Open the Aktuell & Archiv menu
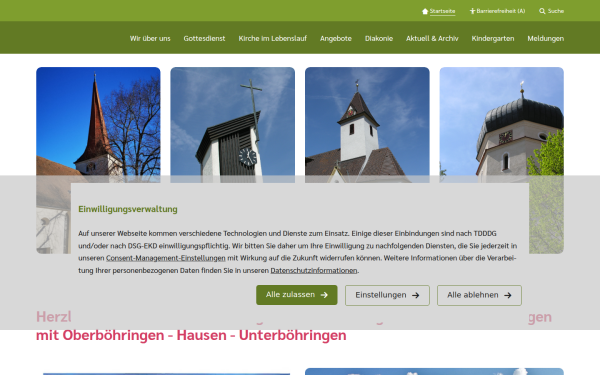This screenshot has width=600, height=375. tap(432, 38)
